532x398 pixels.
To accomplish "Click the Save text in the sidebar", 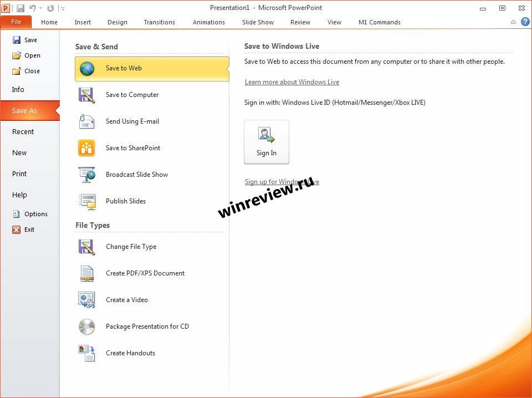I will click(x=30, y=40).
